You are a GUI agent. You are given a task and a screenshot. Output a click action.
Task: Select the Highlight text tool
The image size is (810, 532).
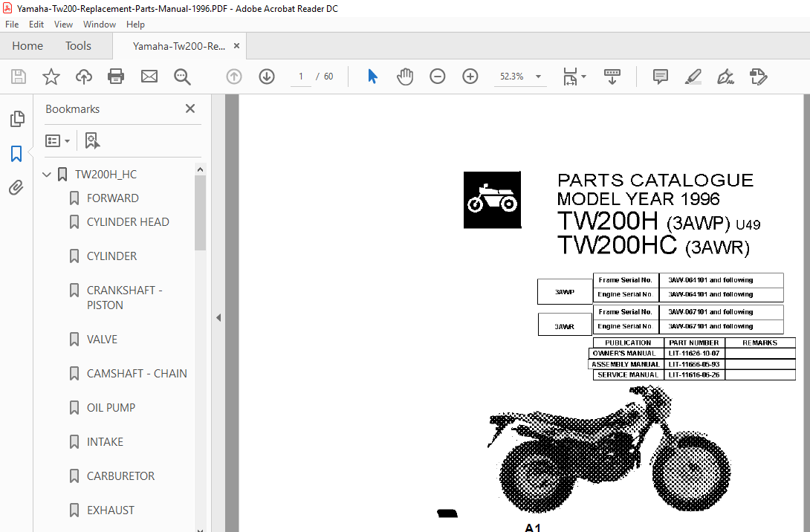point(693,77)
